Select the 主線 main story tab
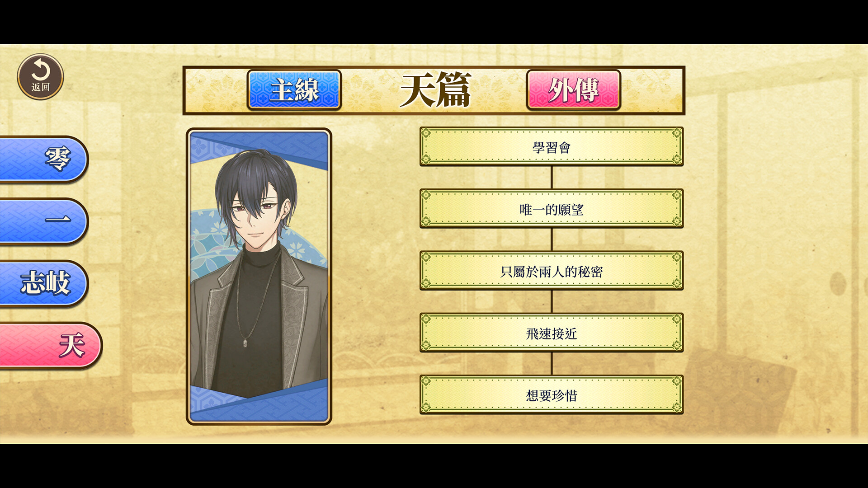The height and width of the screenshot is (488, 868). point(294,89)
